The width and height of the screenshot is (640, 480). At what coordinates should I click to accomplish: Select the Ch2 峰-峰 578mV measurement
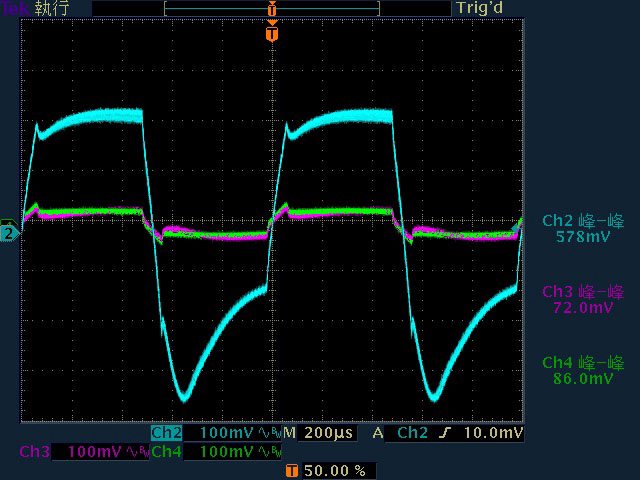click(583, 229)
